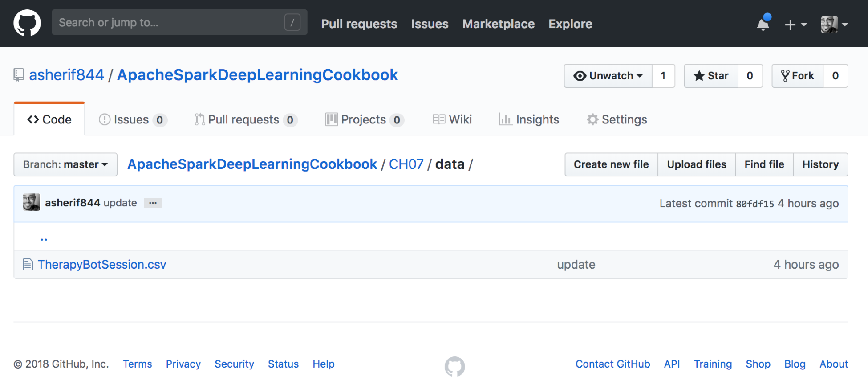Go to Pull requests in top navigation
Viewport: 868px width, 389px height.
click(359, 24)
